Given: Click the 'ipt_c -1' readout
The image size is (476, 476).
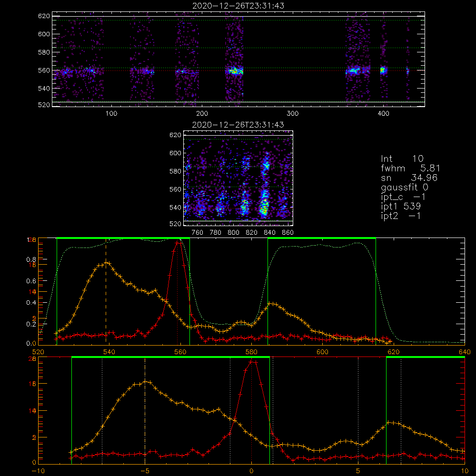Looking at the screenshot, I should (403, 197).
